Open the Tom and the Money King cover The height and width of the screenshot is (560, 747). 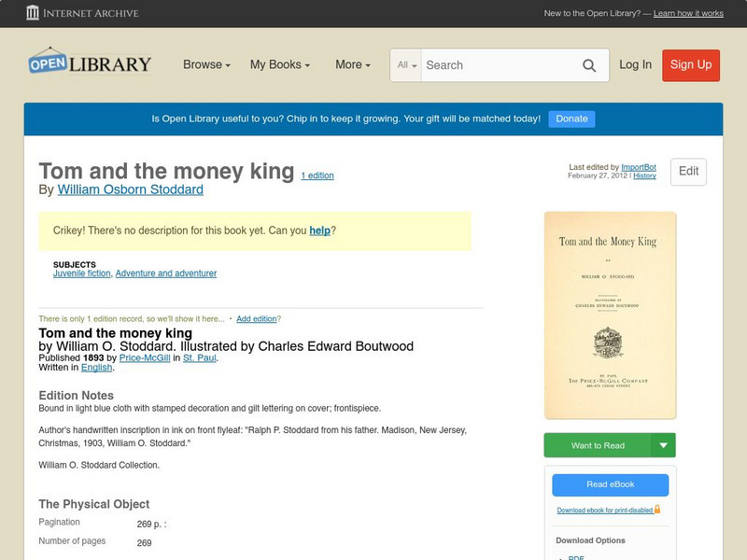pyautogui.click(x=610, y=315)
